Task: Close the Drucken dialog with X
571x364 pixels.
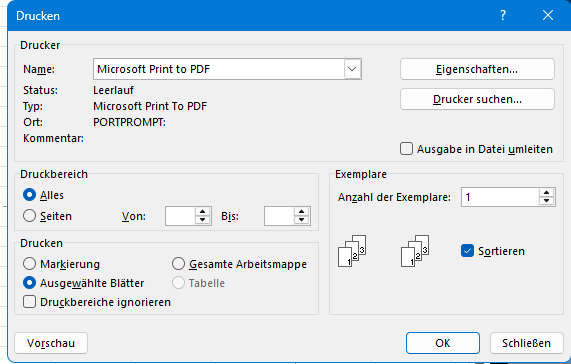Action: 548,15
